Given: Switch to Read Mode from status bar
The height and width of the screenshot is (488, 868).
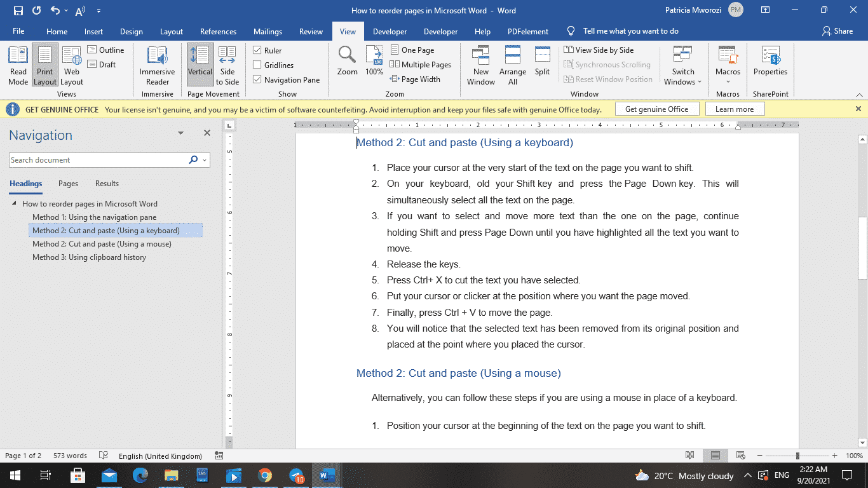Looking at the screenshot, I should pos(689,456).
